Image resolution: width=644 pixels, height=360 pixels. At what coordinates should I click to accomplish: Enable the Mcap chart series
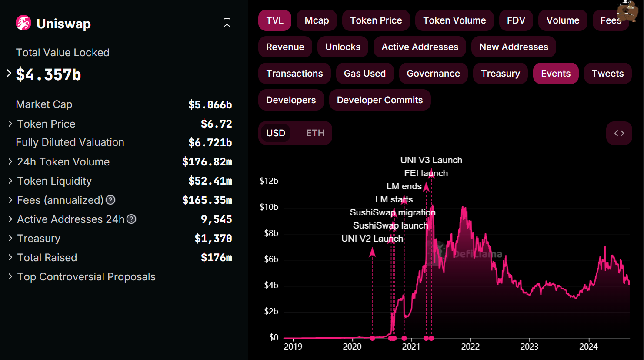click(x=317, y=20)
